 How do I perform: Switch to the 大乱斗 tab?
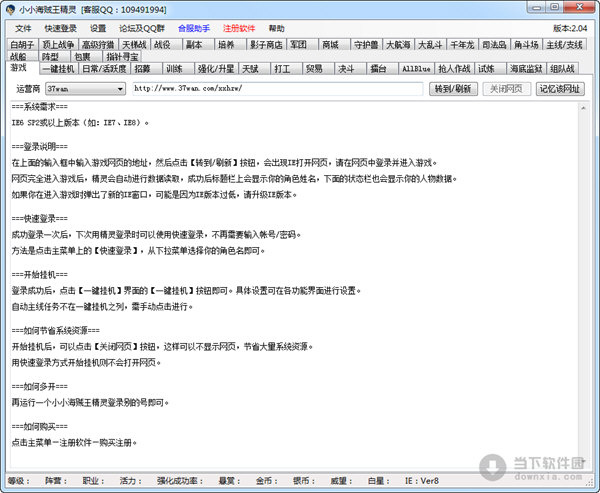(430, 45)
